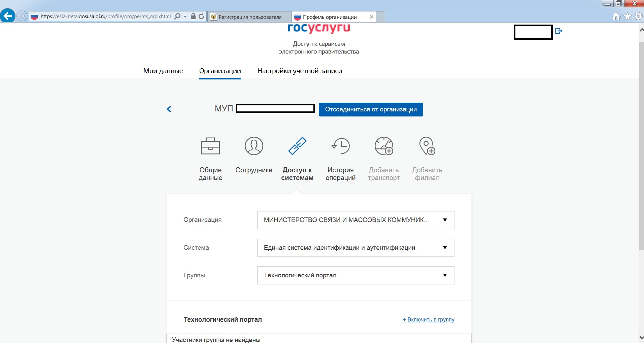This screenshot has height=343, width=644.
Task: Click the blank new tab button
Action: 380,17
